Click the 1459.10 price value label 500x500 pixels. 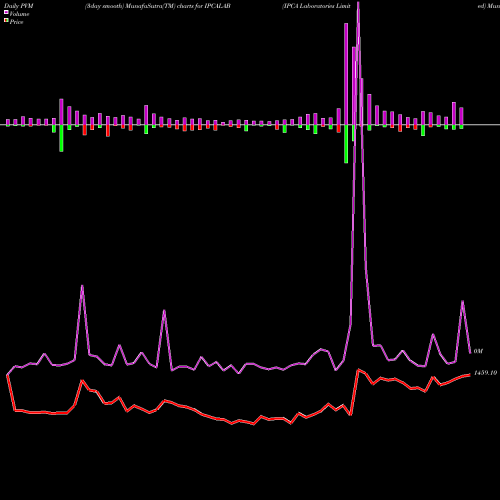click(x=485, y=373)
